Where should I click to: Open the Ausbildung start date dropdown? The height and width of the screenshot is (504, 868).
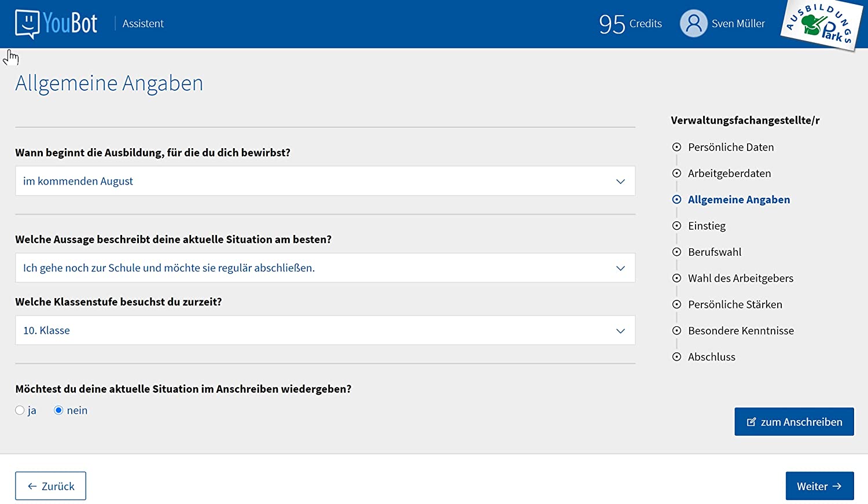(x=325, y=181)
